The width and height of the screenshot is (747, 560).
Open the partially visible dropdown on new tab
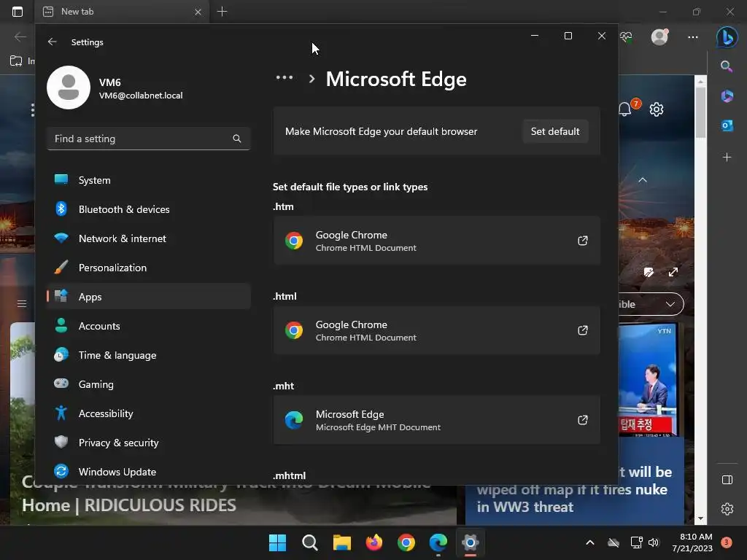point(651,304)
